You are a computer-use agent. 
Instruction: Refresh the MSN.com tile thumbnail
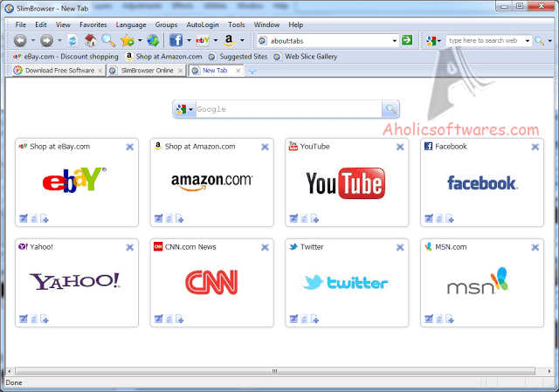(x=439, y=319)
